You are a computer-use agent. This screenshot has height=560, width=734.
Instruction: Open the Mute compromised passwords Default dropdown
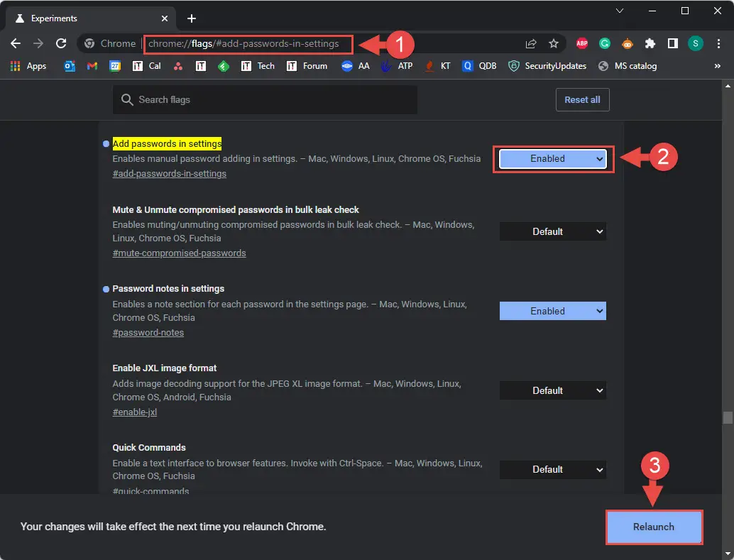coord(553,232)
